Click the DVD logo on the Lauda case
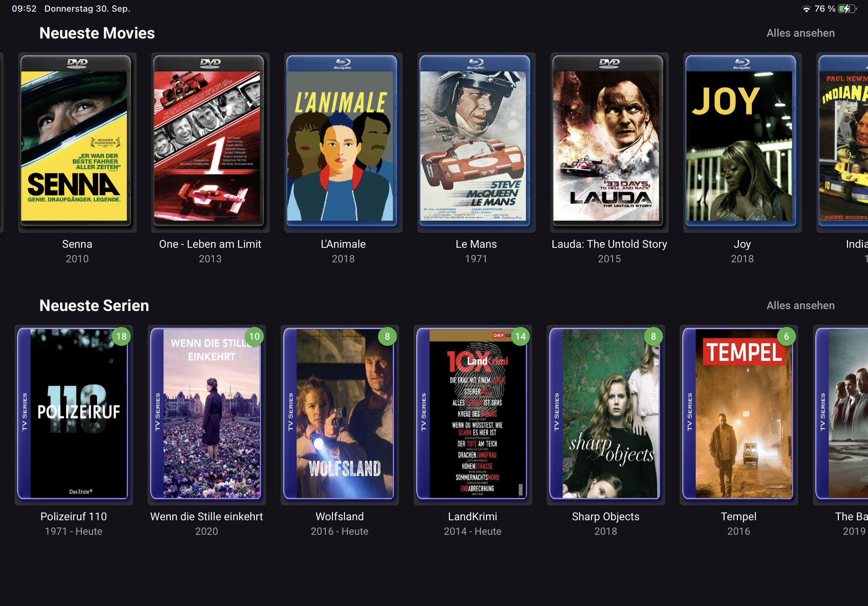Image resolution: width=868 pixels, height=606 pixels. tap(610, 63)
